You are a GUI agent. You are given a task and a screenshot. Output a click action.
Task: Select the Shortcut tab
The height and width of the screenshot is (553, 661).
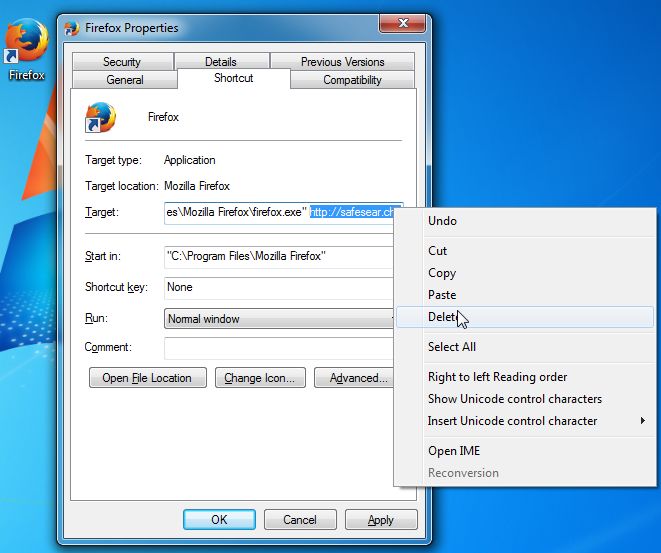[234, 78]
